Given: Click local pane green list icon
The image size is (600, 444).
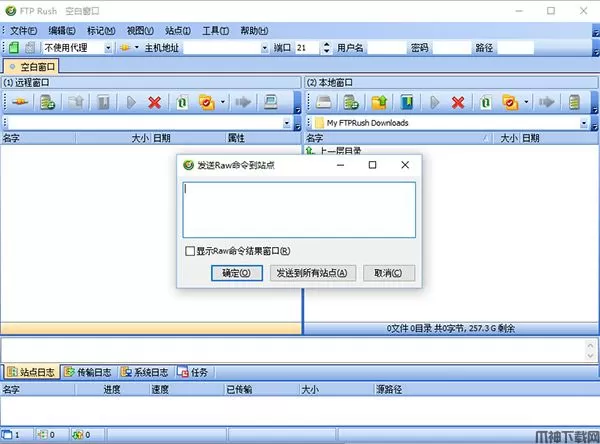Looking at the screenshot, I should coord(574,102).
